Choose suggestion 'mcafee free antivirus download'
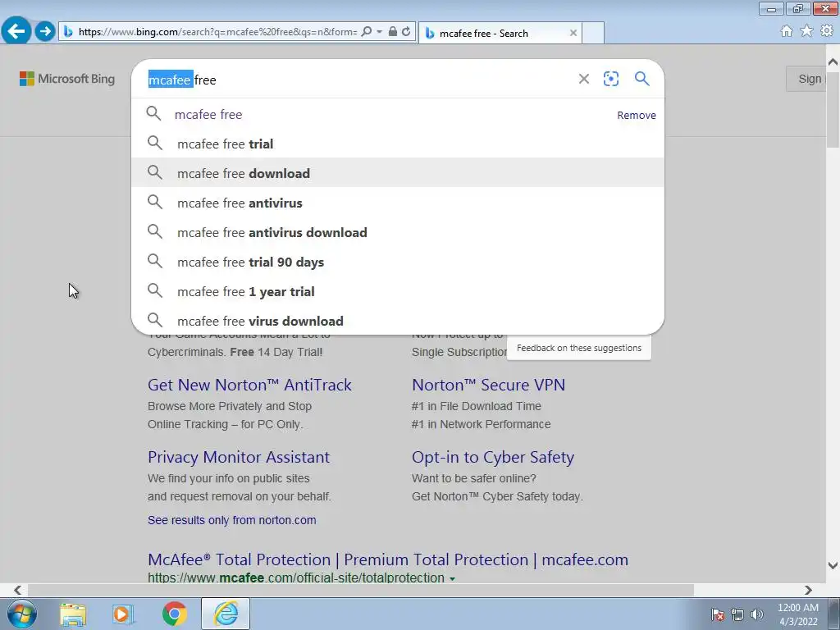Viewport: 840px width, 630px height. point(398,232)
